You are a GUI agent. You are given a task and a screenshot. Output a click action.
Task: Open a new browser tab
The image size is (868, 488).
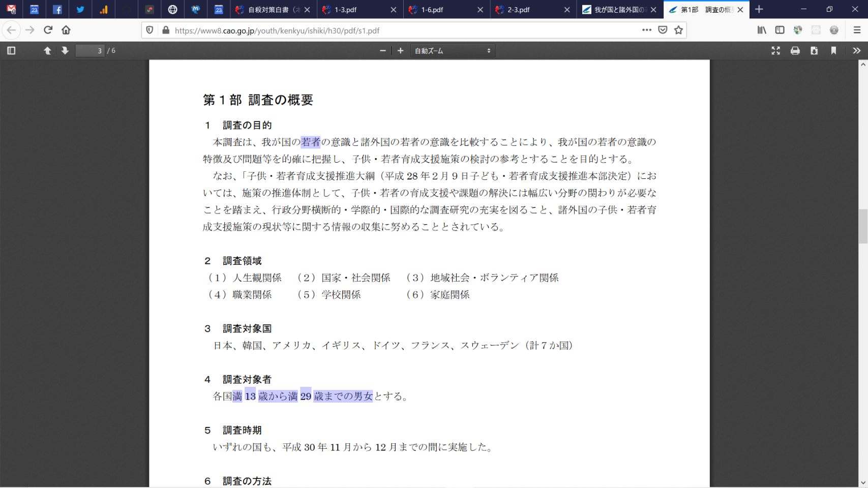tap(759, 10)
